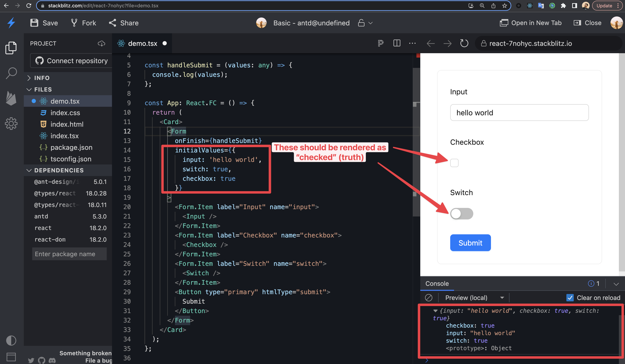Open the editor more options ellipsis
Image resolution: width=625 pixels, height=364 pixels.
point(412,43)
